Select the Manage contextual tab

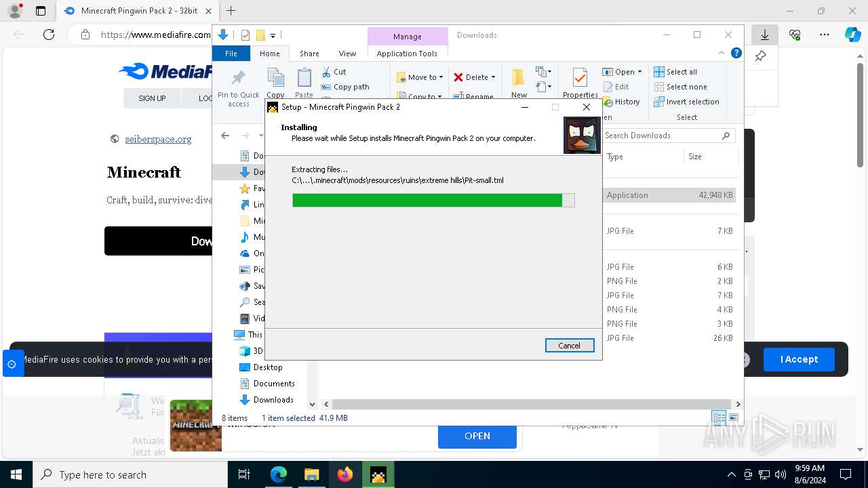(408, 37)
